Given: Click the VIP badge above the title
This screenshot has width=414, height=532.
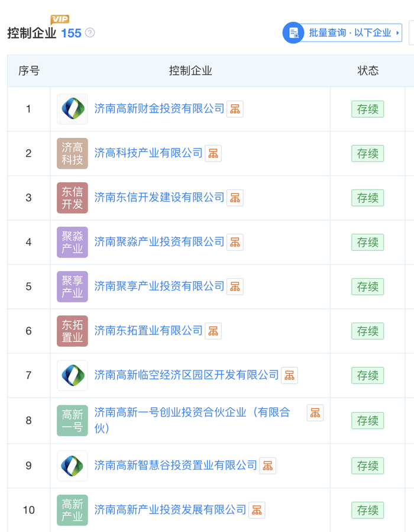Looking at the screenshot, I should [x=60, y=20].
